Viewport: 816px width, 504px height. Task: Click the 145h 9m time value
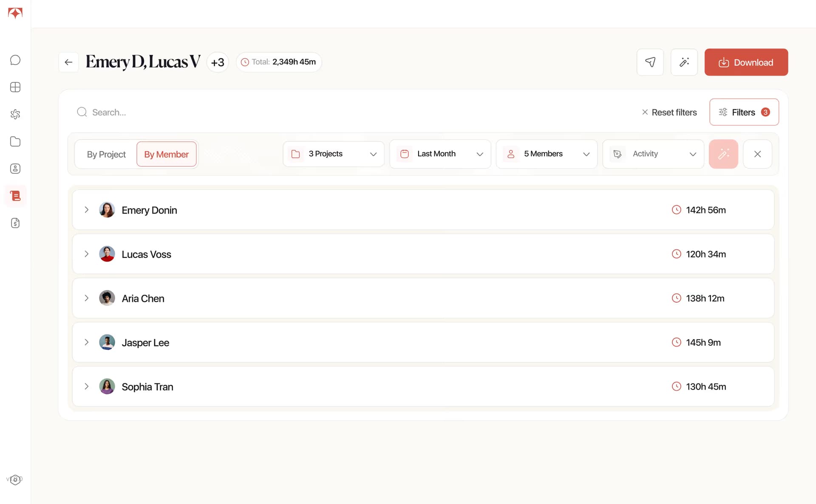tap(703, 343)
